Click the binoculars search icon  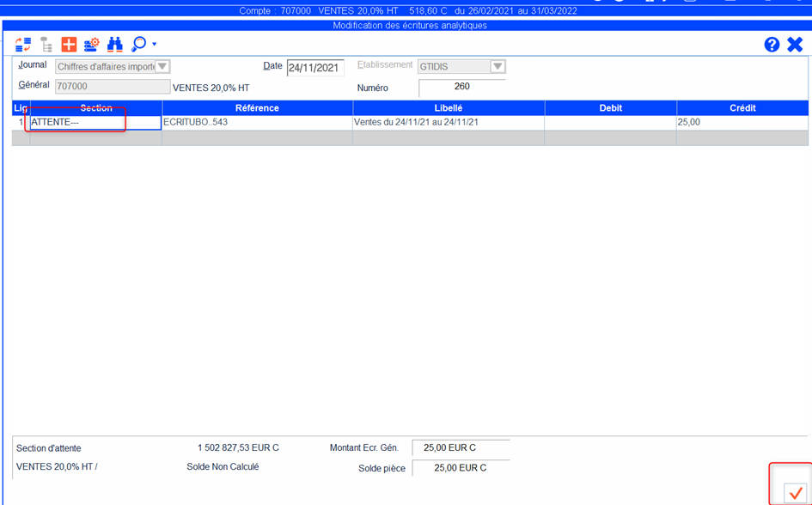click(114, 44)
